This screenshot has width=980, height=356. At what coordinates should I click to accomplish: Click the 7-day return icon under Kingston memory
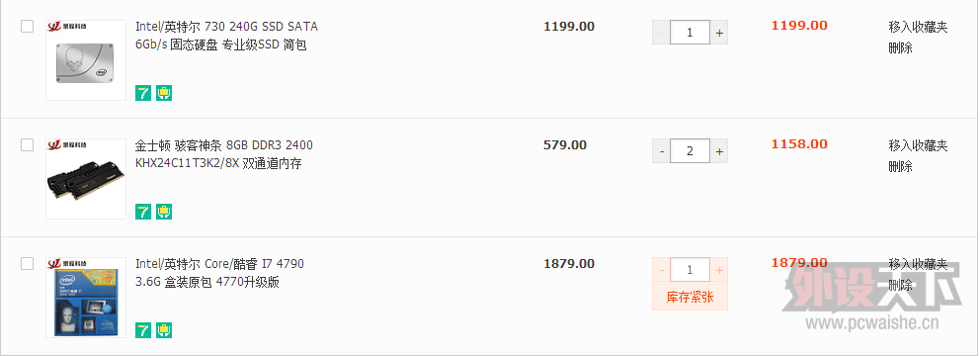click(143, 212)
